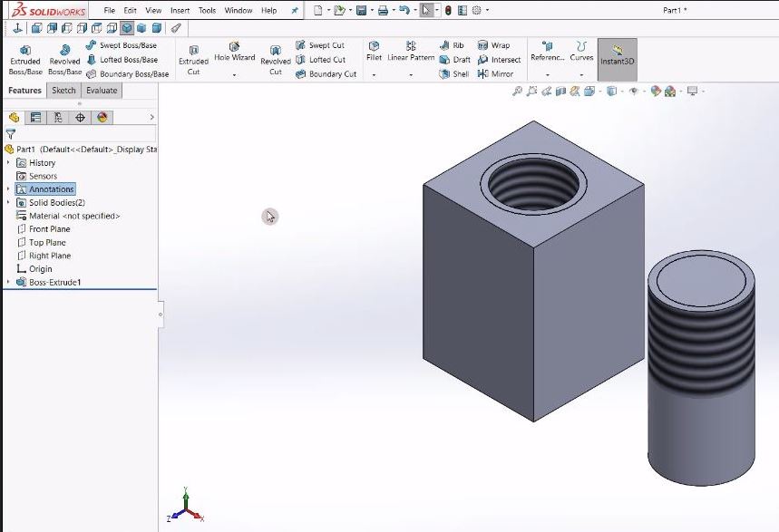This screenshot has width=779, height=532.
Task: Expand the Solid Bodies(2) node
Action: 8,202
